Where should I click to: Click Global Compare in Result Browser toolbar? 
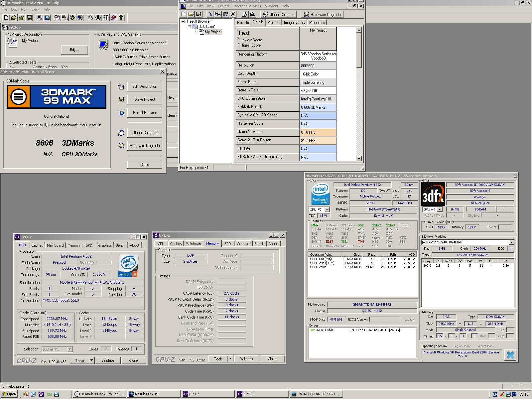278,14
